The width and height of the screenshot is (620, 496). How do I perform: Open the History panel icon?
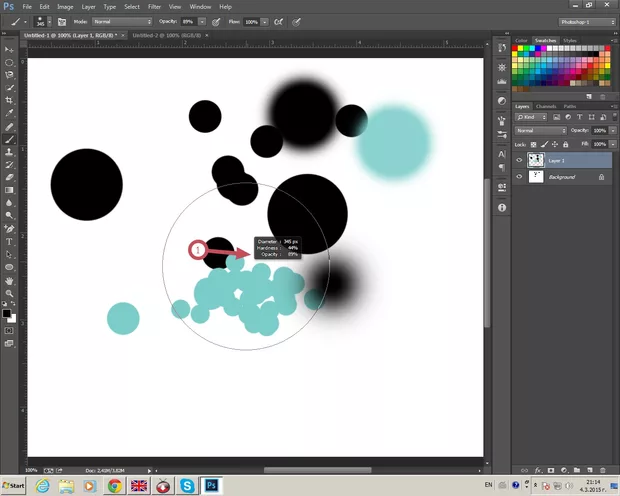pos(500,48)
